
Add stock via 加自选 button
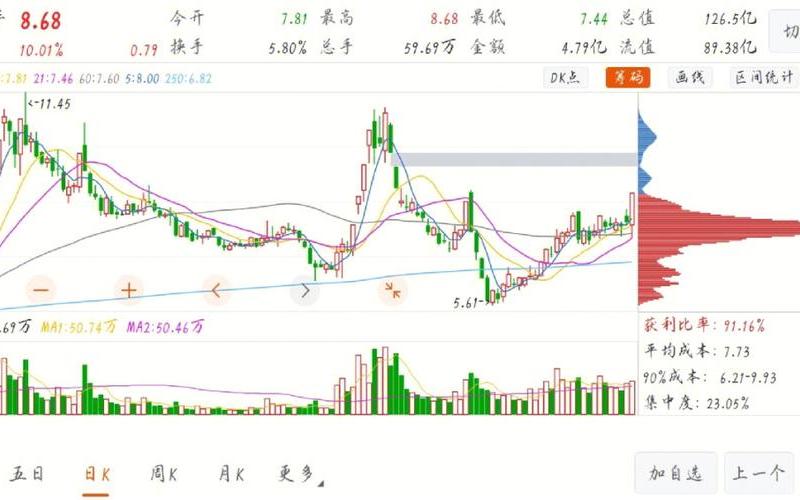(x=676, y=473)
